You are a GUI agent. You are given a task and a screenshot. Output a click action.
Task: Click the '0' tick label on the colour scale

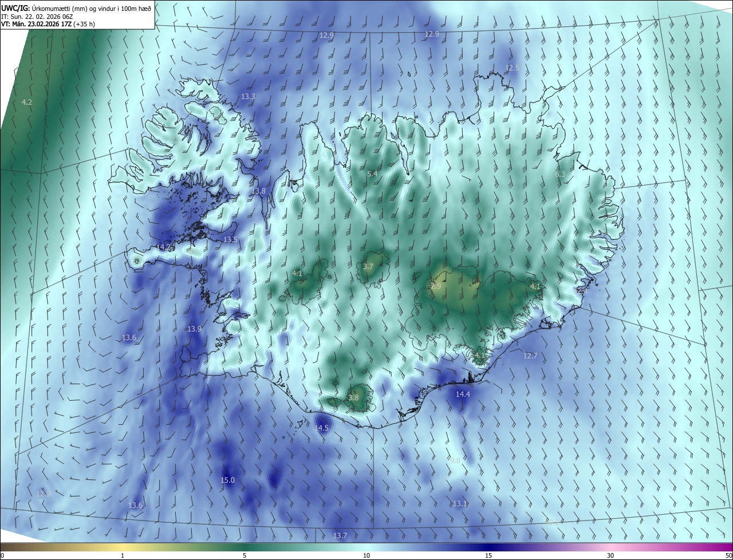click(x=2, y=555)
